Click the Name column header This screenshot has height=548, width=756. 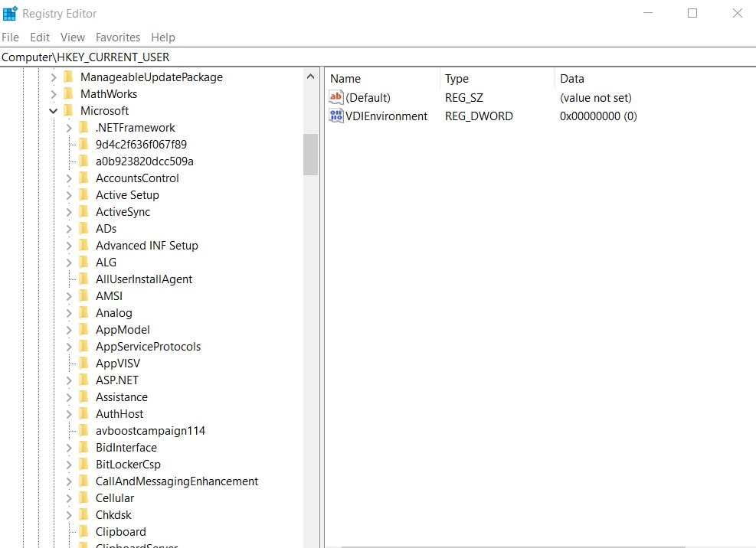pyautogui.click(x=345, y=78)
